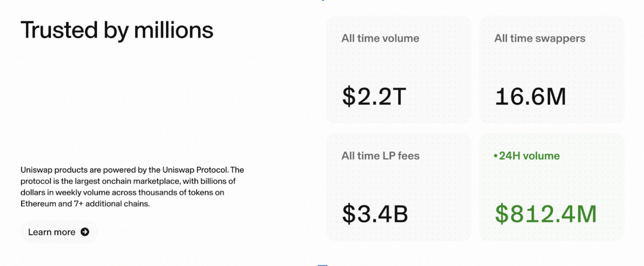Click the green $812.4M figure
The height and width of the screenshot is (266, 644).
pos(546,214)
